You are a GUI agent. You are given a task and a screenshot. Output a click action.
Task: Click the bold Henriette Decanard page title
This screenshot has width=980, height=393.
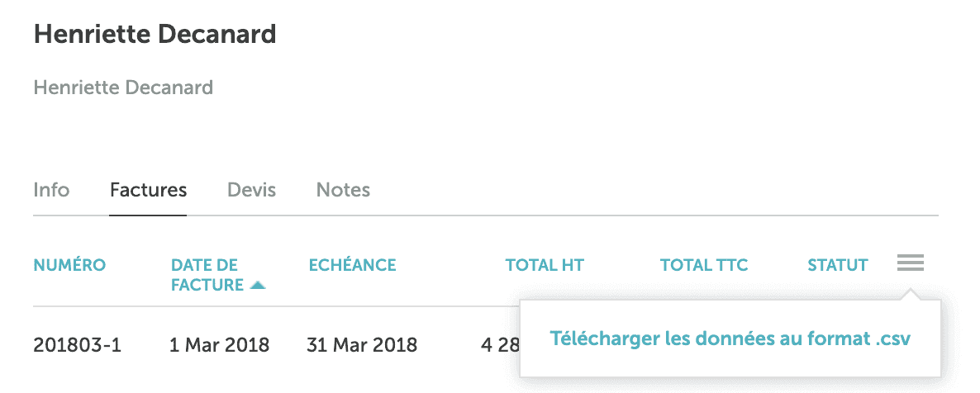click(x=155, y=35)
